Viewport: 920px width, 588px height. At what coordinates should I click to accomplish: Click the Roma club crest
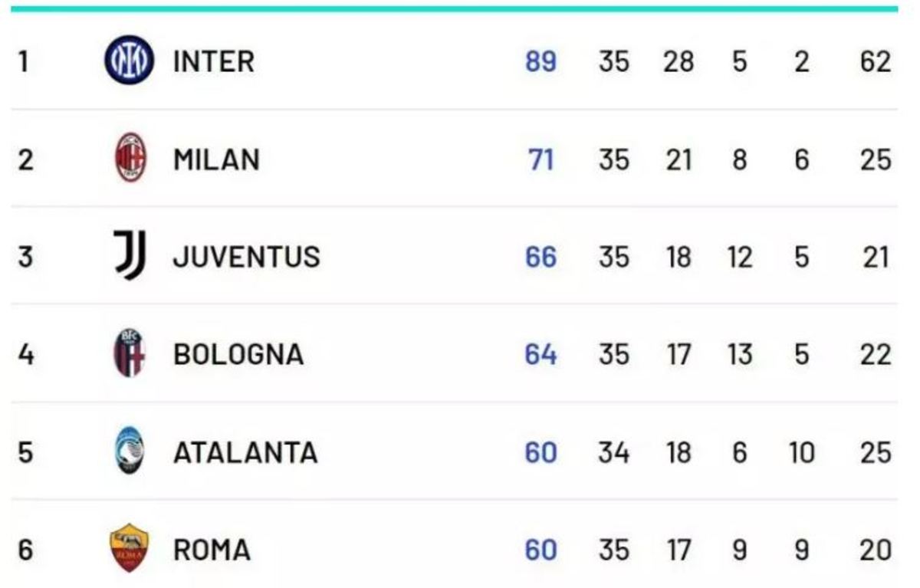pos(130,548)
